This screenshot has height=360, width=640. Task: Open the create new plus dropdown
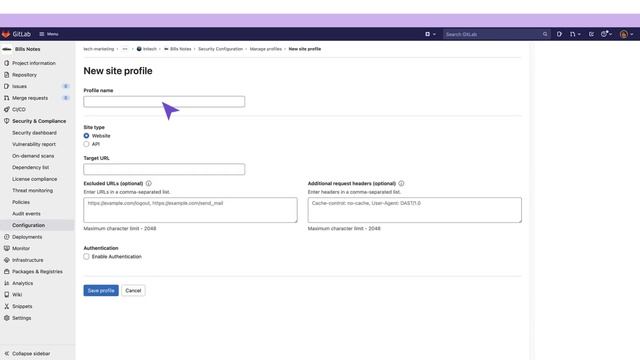(x=430, y=34)
